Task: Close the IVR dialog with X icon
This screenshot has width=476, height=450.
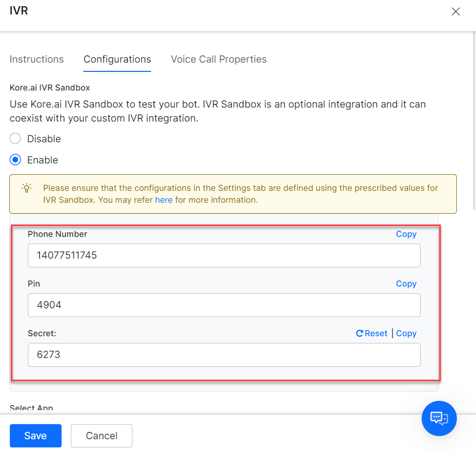Action: pos(456,11)
